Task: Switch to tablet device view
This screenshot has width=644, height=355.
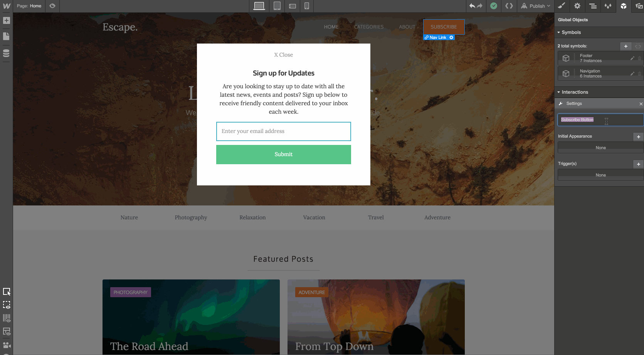Action: coord(277,6)
